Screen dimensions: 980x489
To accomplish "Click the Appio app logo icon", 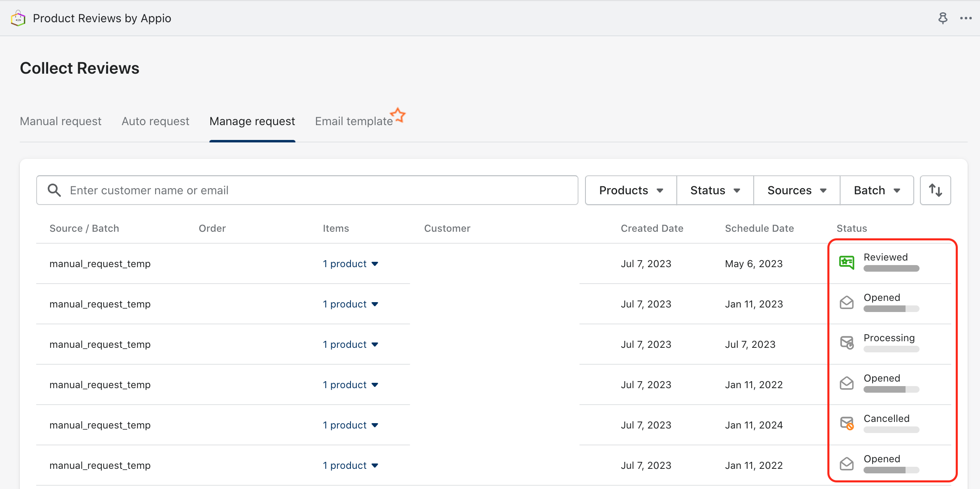I will (18, 19).
